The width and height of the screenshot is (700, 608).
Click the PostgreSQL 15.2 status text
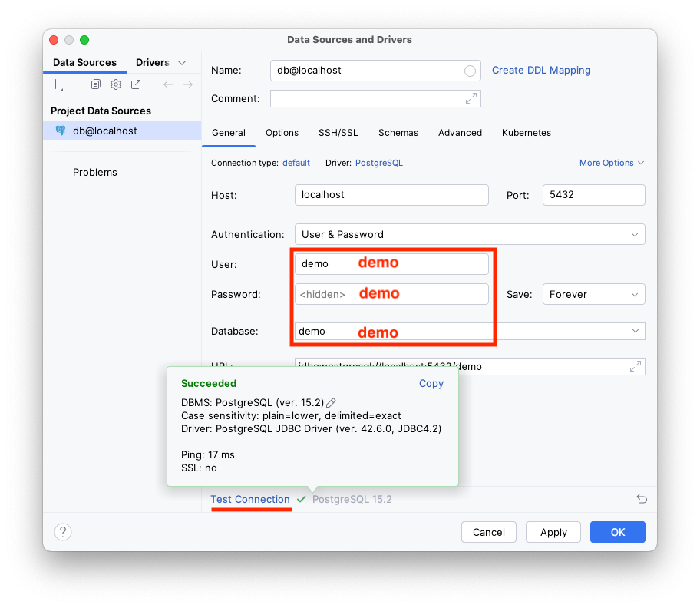(x=352, y=499)
